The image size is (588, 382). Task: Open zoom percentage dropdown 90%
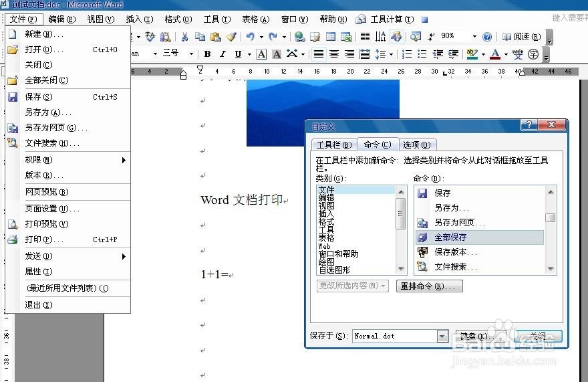pos(474,37)
